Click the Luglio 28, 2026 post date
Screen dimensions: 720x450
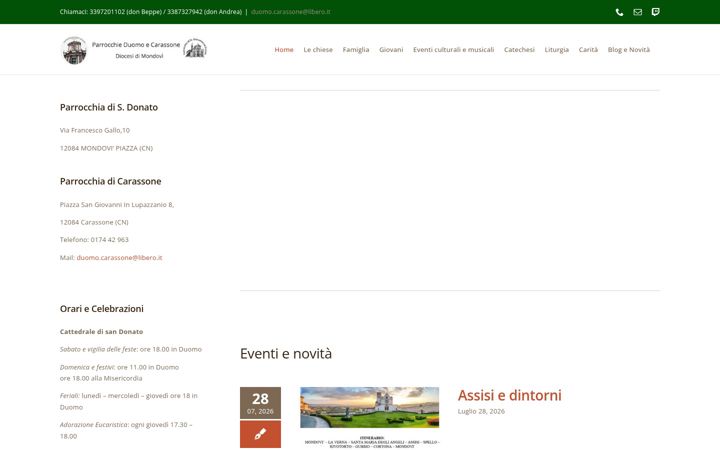481,411
